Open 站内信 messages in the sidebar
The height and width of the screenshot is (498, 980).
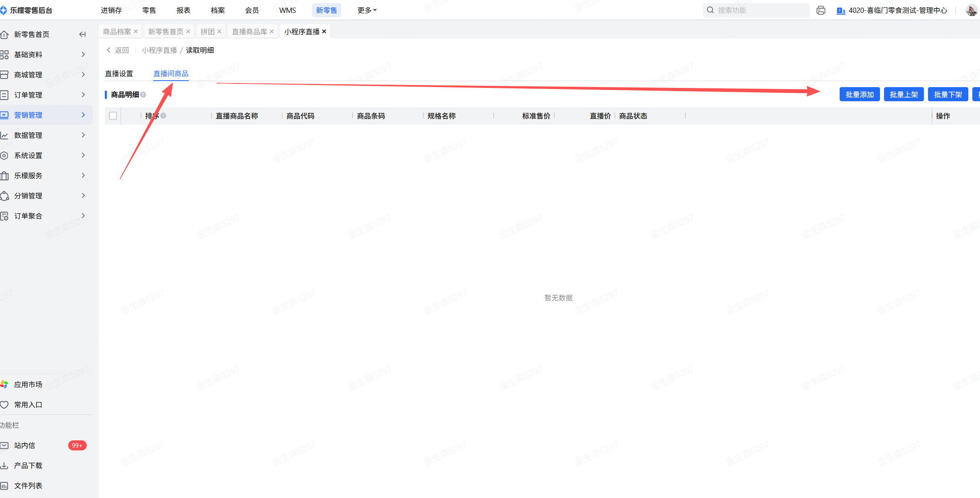(25, 445)
